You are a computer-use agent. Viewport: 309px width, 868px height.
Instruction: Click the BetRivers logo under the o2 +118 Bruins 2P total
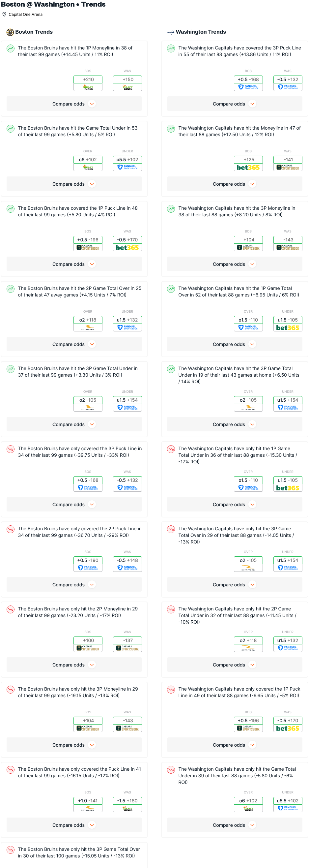click(88, 327)
